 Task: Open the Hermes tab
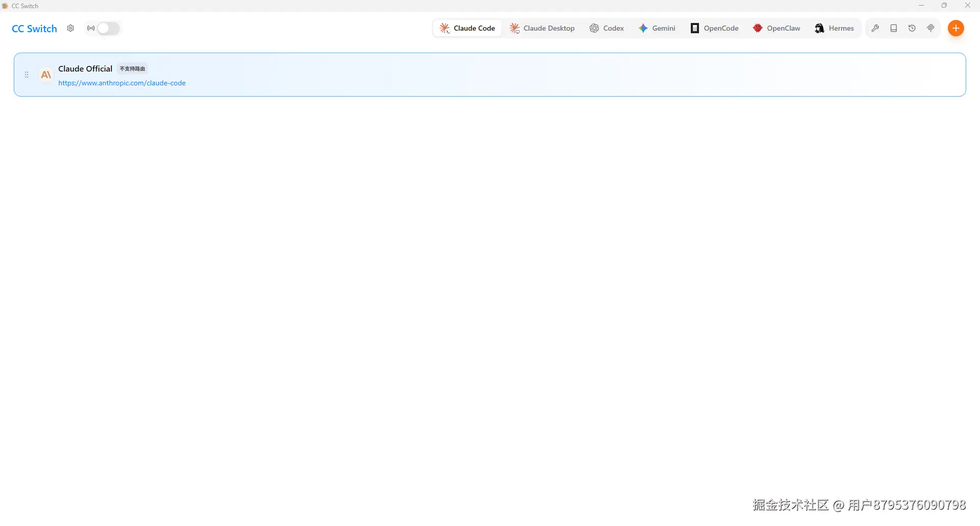coord(834,28)
